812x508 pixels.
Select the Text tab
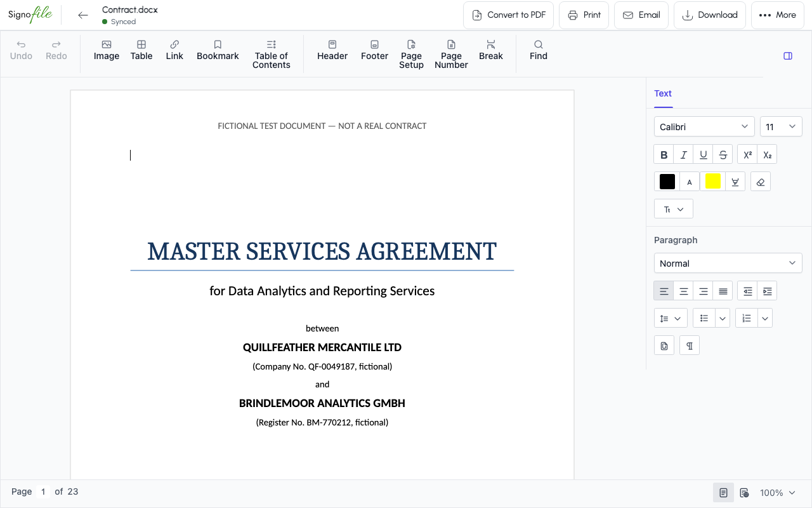pos(663,93)
